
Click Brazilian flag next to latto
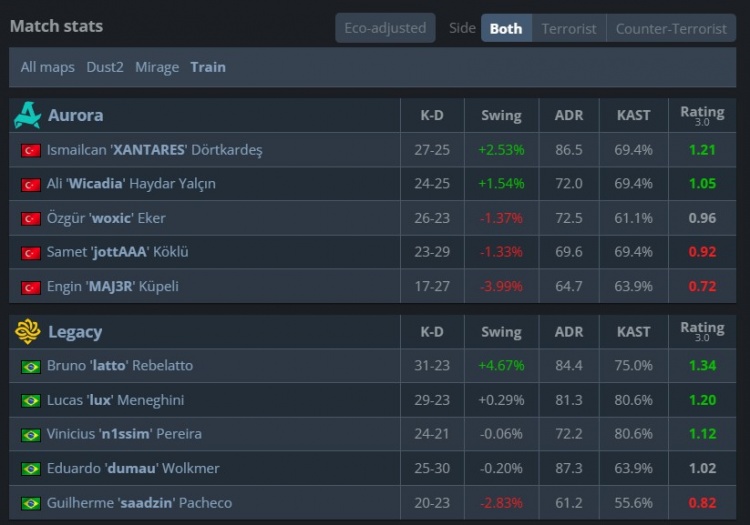(30, 366)
